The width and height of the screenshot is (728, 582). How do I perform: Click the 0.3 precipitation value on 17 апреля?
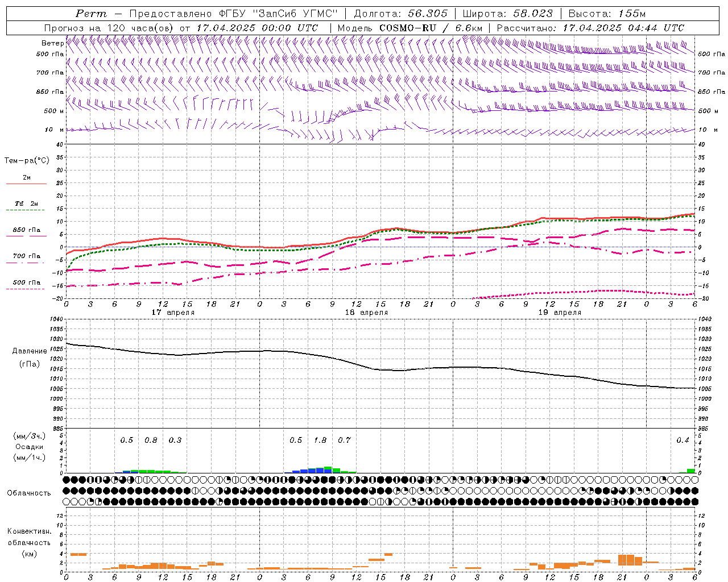pos(175,440)
